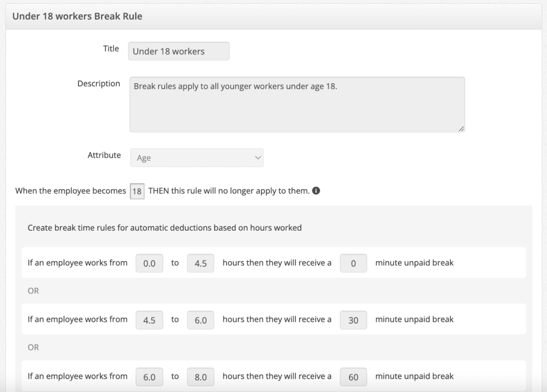Click the 8.0 end hours field
Image resolution: width=547 pixels, height=392 pixels.
coord(201,377)
